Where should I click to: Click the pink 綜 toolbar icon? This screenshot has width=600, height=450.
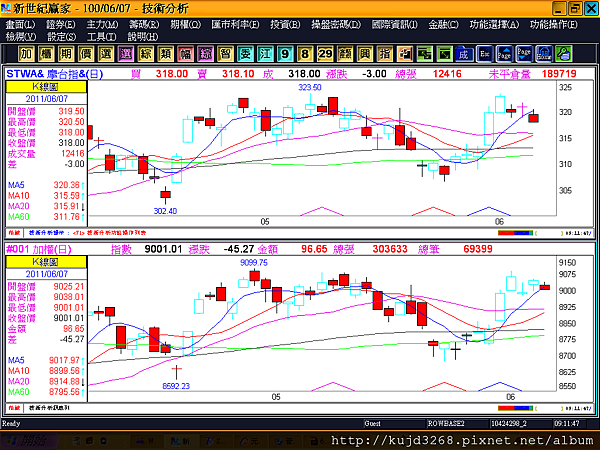coord(205,54)
